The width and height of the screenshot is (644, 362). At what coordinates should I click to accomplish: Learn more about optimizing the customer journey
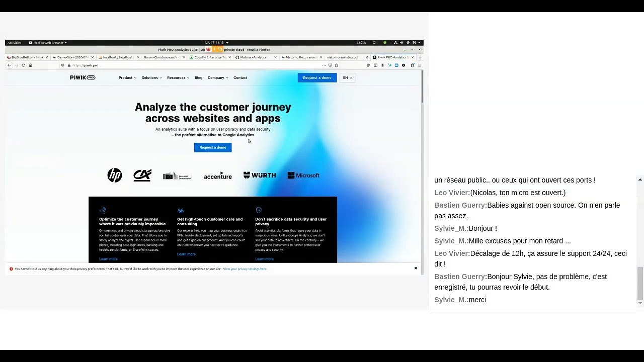coord(108,259)
